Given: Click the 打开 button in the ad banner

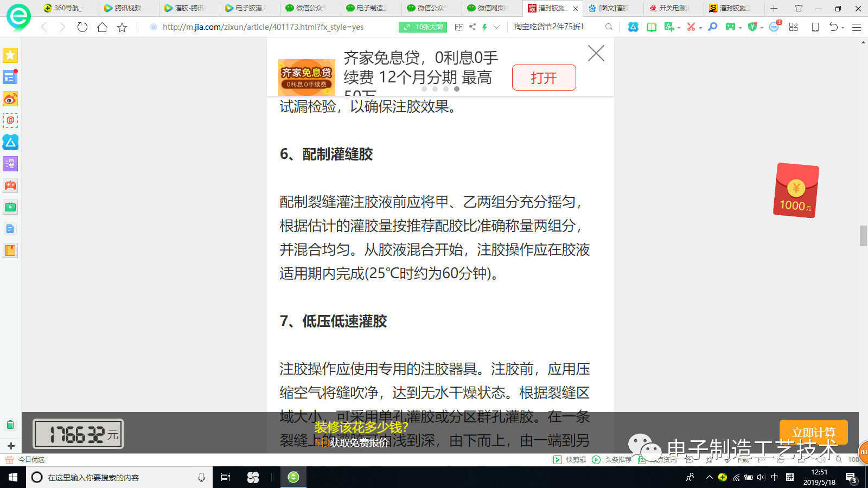Looking at the screenshot, I should 544,78.
